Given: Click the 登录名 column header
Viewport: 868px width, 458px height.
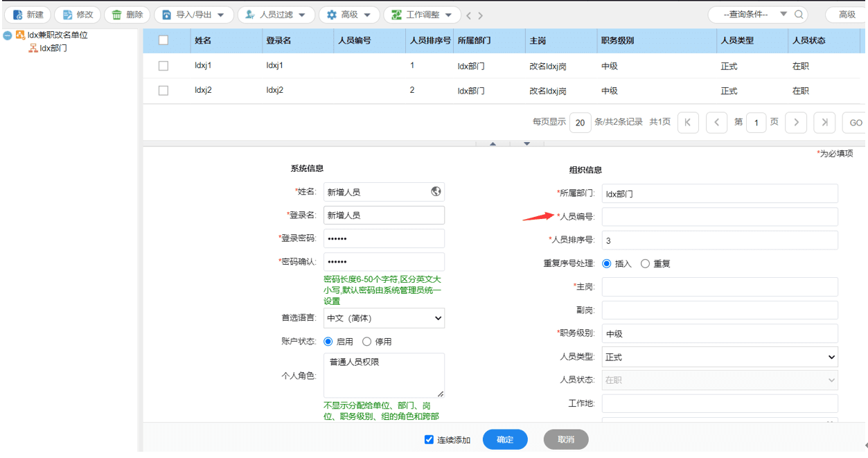Looking at the screenshot, I should 278,41.
